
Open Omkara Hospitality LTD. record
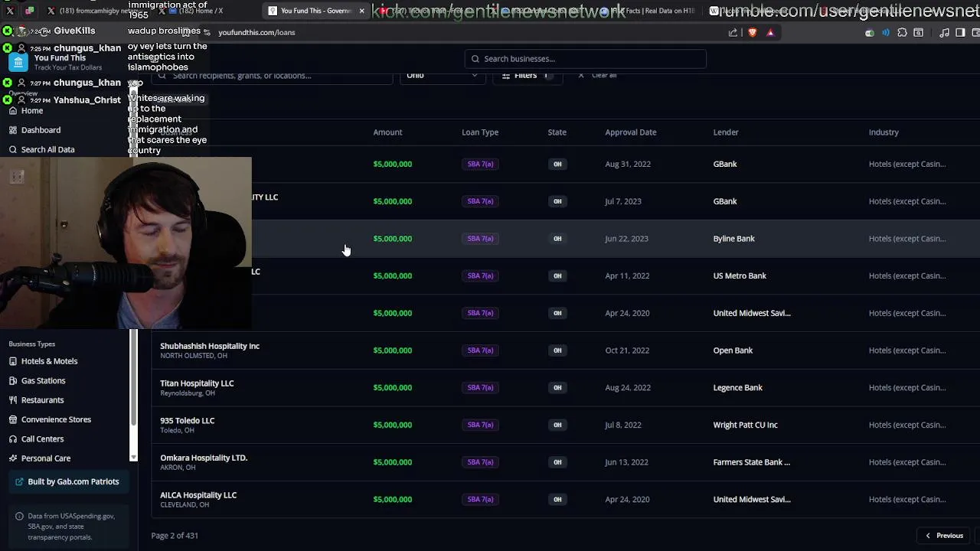coord(204,458)
